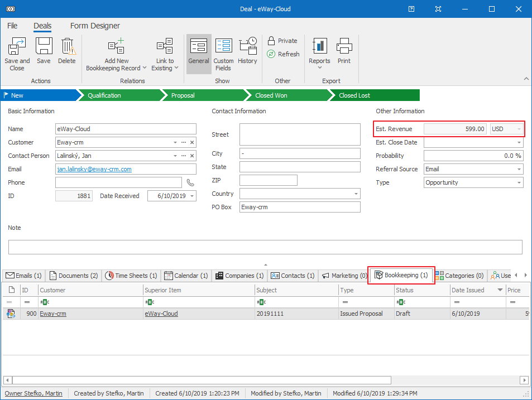Switch to the Contacts (1) tab

click(x=293, y=276)
